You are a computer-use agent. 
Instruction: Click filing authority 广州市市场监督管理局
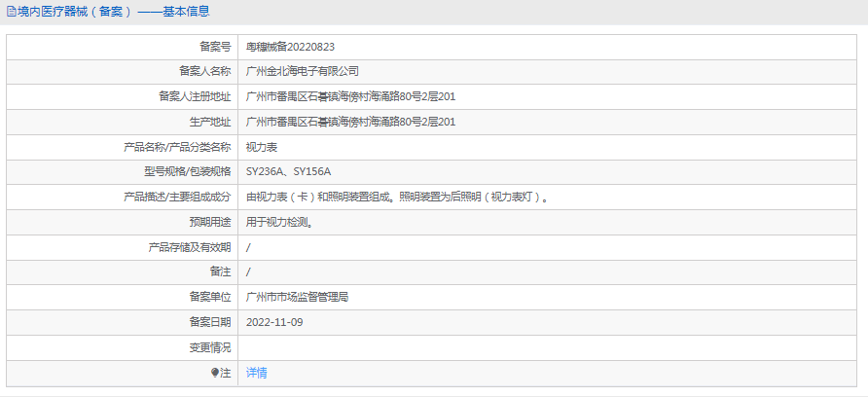pos(297,298)
